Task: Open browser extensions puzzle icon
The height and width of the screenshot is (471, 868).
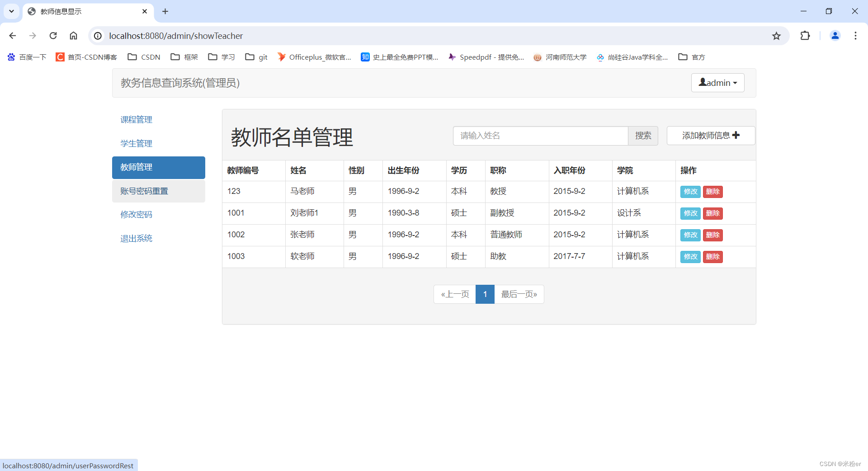Action: (x=805, y=36)
